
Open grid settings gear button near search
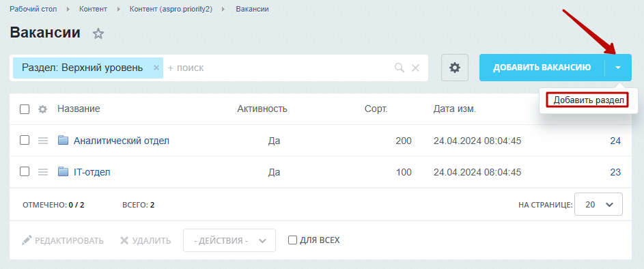point(455,68)
